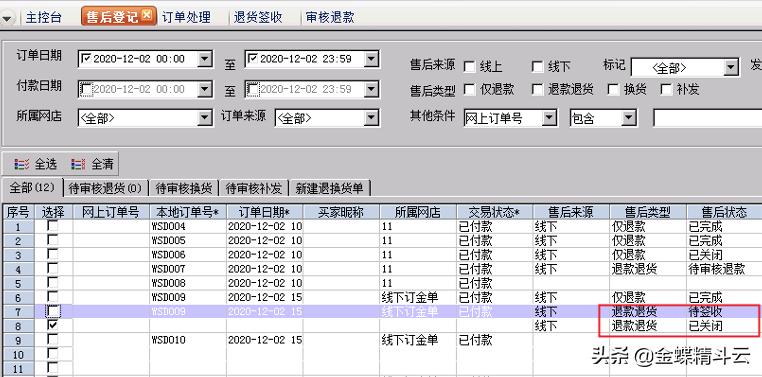Click the 全选 select-all icon

click(x=22, y=164)
